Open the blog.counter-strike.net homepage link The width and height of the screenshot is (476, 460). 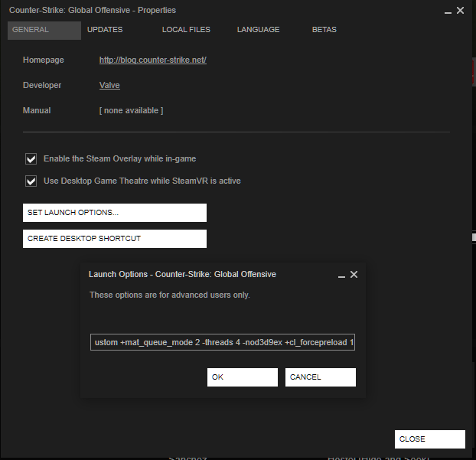(153, 60)
